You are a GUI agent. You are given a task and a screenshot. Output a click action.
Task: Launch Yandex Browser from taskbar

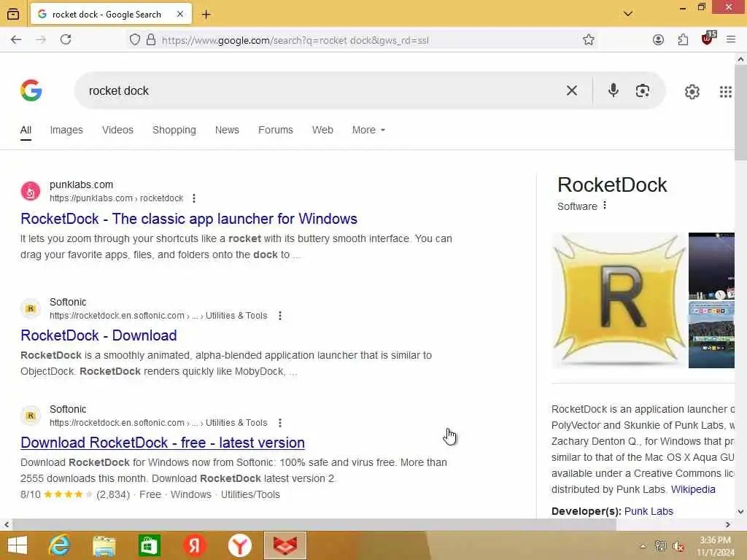239,545
